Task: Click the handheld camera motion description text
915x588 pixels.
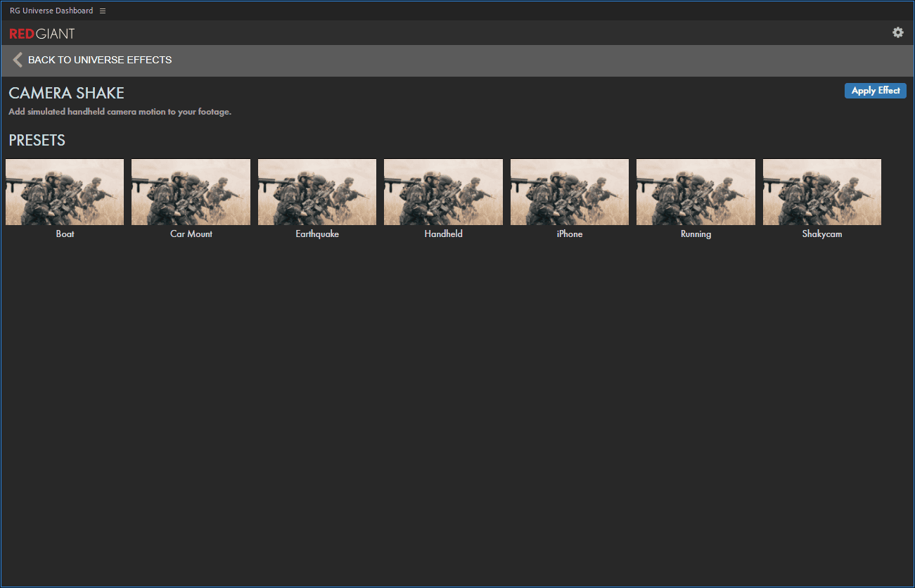Action: point(120,112)
